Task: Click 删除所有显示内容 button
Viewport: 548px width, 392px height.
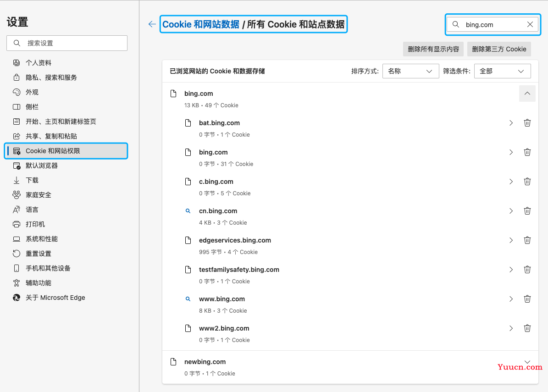Action: (x=433, y=49)
